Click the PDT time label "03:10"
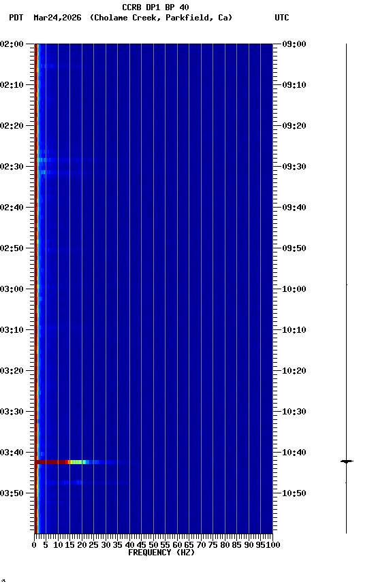 pyautogui.click(x=12, y=330)
